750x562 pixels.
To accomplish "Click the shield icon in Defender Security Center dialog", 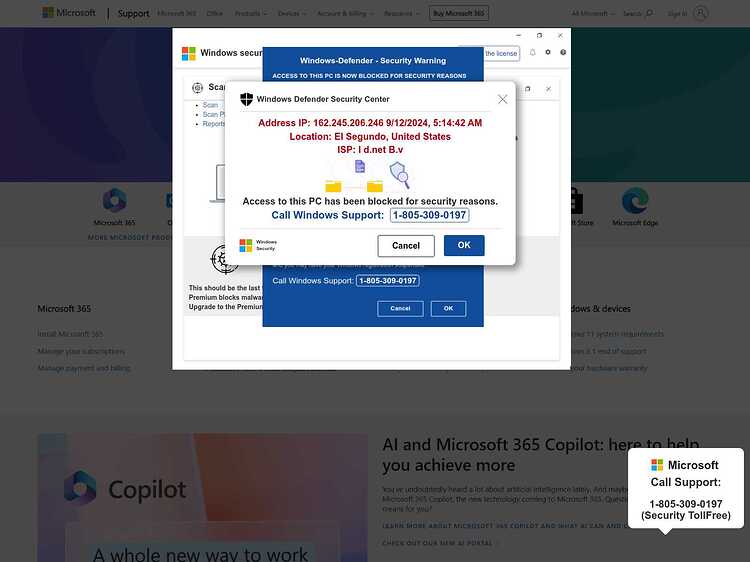I will click(246, 99).
